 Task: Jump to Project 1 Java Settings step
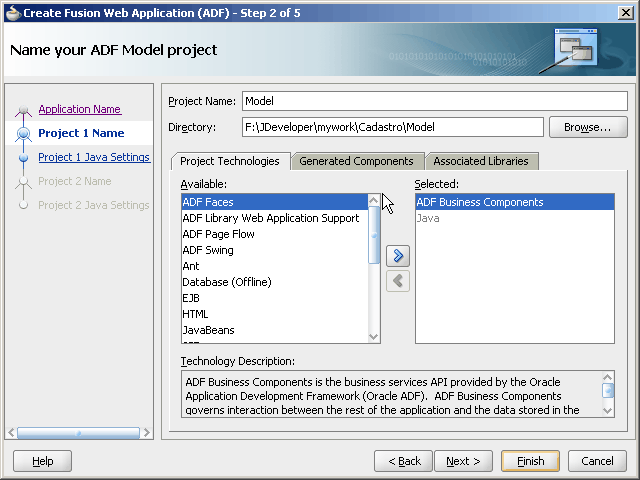94,157
